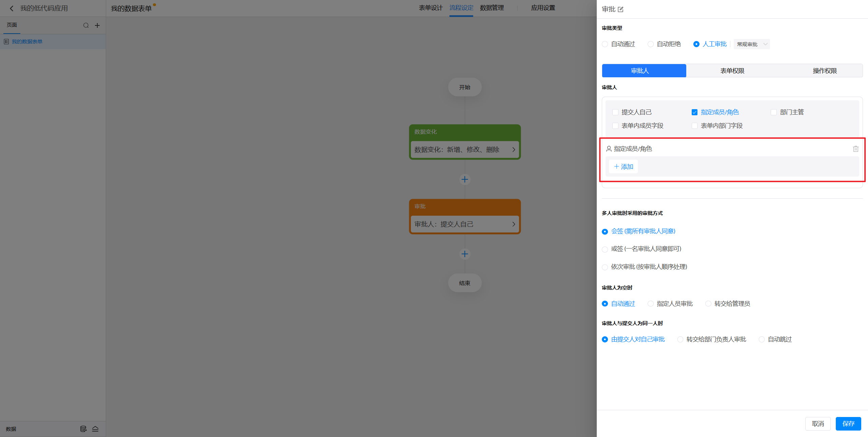Select 我的数据表单 in page list
This screenshot has width=868, height=437.
[27, 42]
